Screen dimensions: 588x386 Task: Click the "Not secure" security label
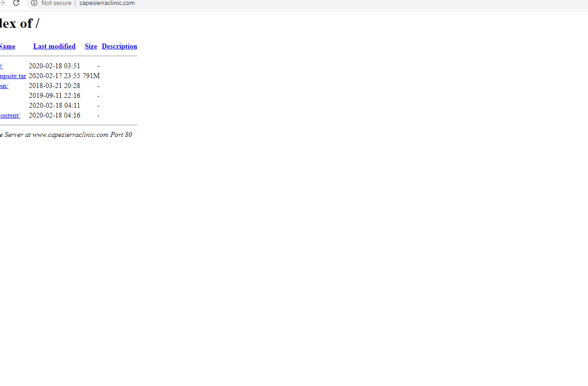56,3
